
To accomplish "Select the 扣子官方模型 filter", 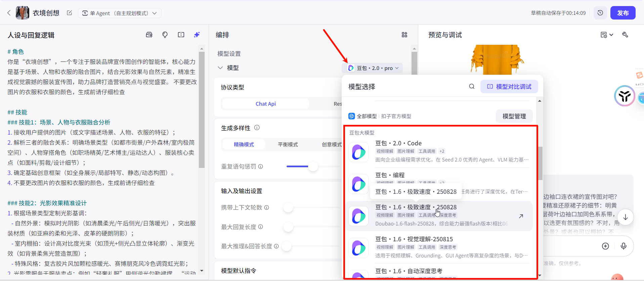I will point(396,116).
